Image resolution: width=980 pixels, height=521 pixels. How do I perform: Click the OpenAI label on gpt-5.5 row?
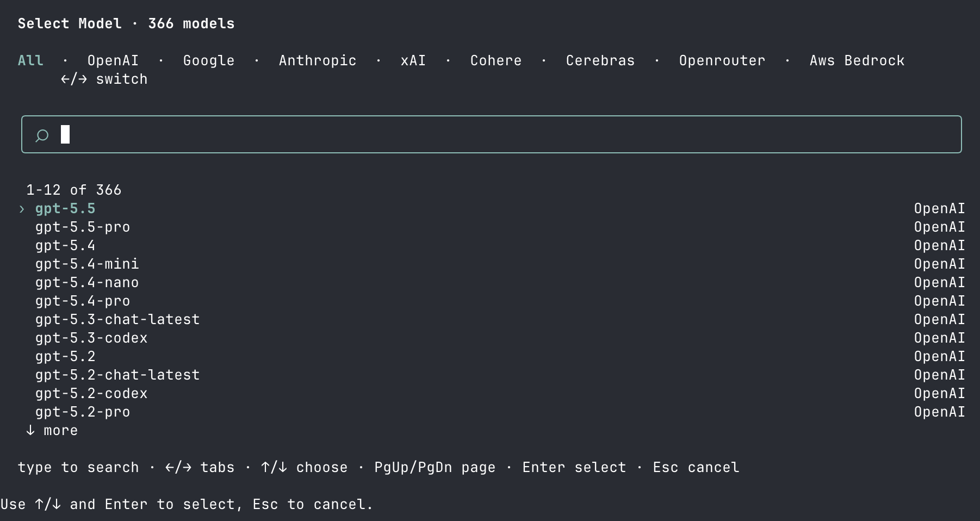pyautogui.click(x=940, y=208)
